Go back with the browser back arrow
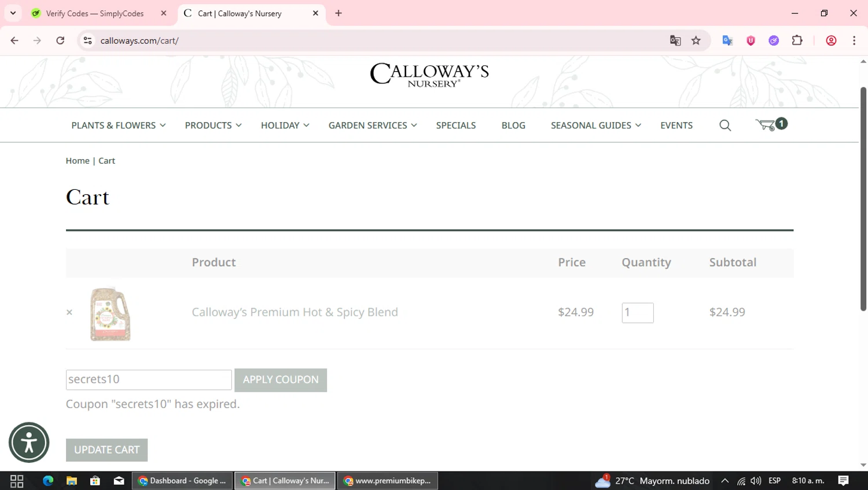This screenshot has height=490, width=868. coord(14,40)
